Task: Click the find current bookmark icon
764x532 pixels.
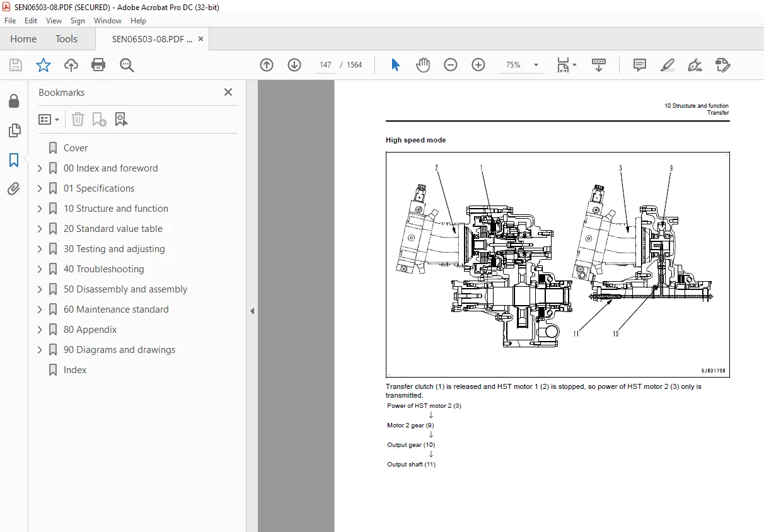Action: 121,119
